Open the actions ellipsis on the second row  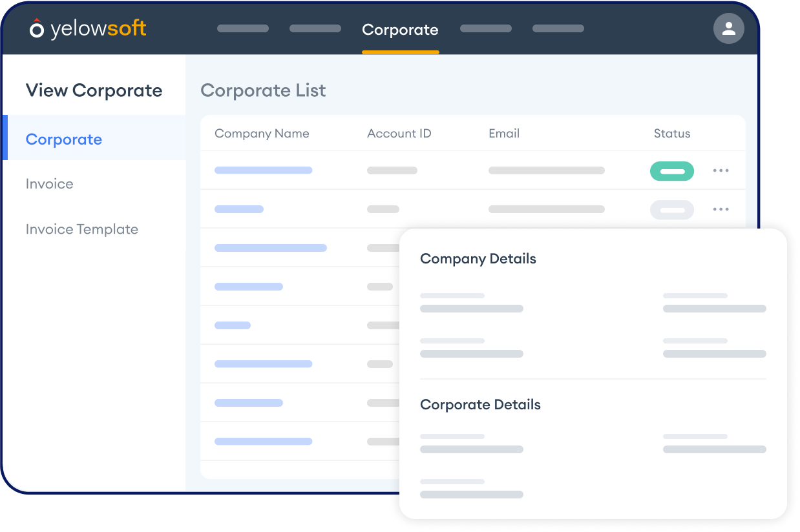721,209
